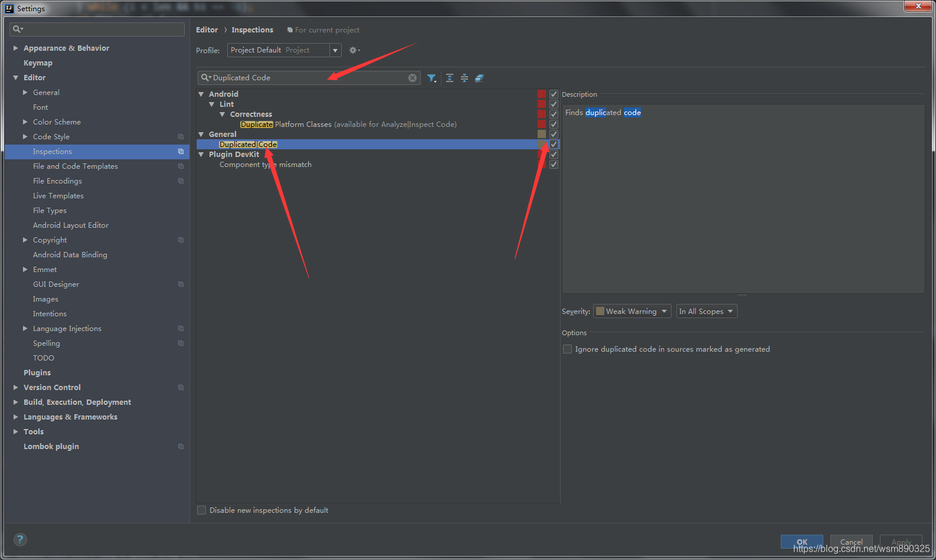
Task: Click the project icon beside File and Code Templates
Action: click(181, 166)
